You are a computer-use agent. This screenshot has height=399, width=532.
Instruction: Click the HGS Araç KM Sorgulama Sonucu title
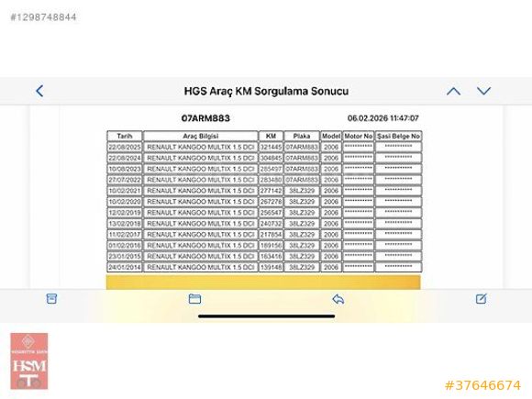266,92
